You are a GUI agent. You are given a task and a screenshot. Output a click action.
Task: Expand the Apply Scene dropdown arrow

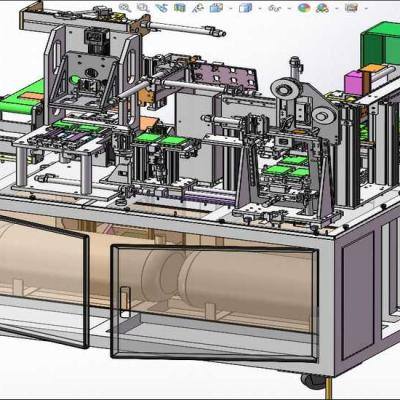click(337, 8)
